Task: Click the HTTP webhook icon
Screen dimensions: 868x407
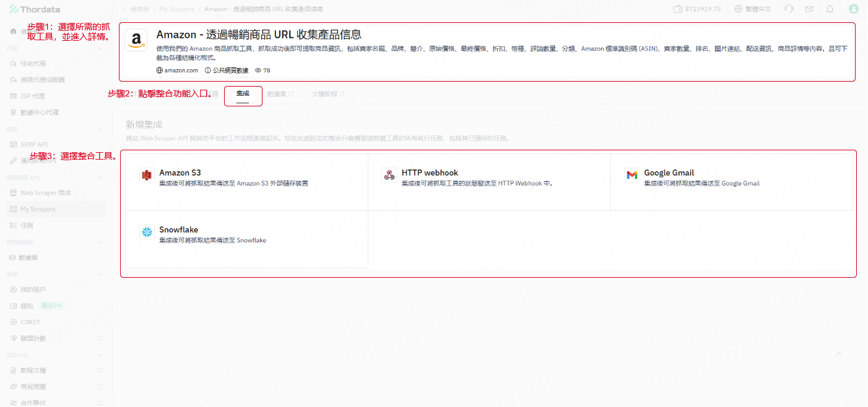Action: click(x=389, y=176)
